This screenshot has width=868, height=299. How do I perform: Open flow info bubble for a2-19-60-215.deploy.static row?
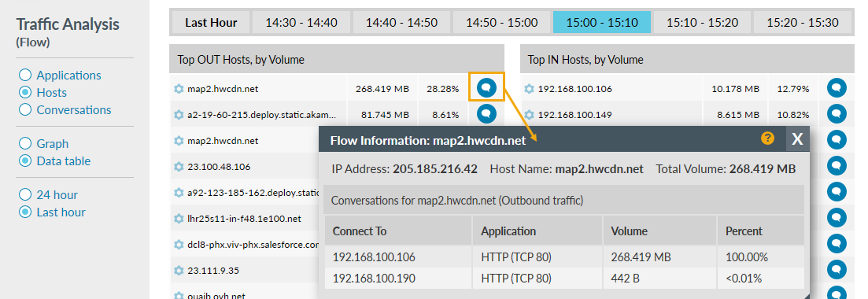(x=486, y=113)
